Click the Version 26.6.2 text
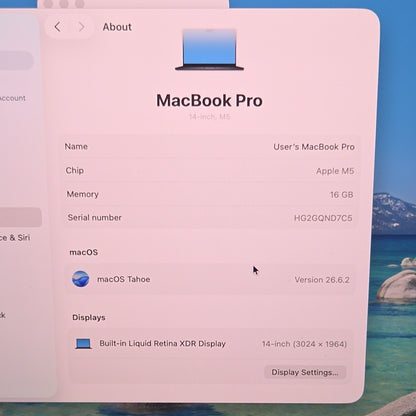Image resolution: width=416 pixels, height=416 pixels. coord(322,280)
